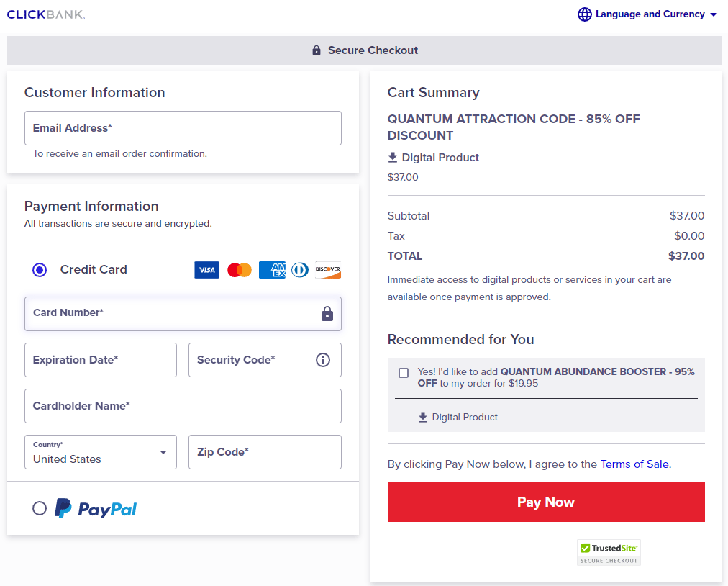Expand the Language and Currency dropdown arrow
The image size is (728, 586).
coord(713,14)
